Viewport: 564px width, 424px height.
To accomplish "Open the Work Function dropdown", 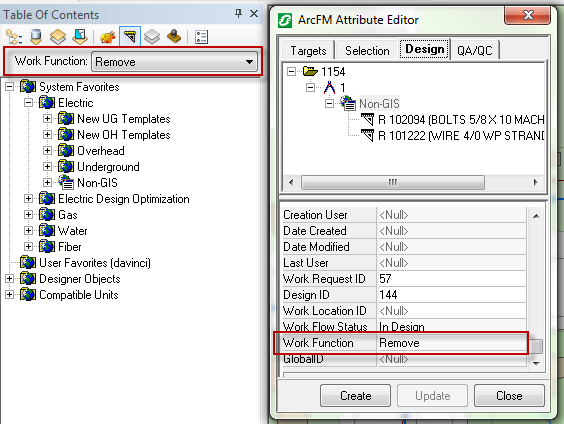I will [x=174, y=62].
